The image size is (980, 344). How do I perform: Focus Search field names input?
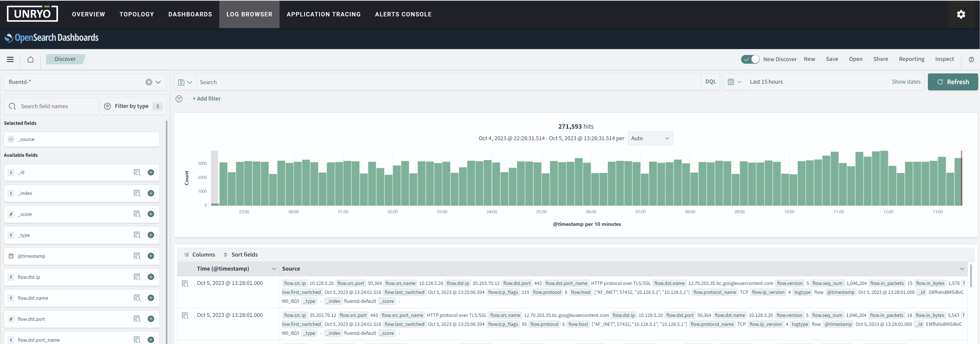pyautogui.click(x=51, y=106)
